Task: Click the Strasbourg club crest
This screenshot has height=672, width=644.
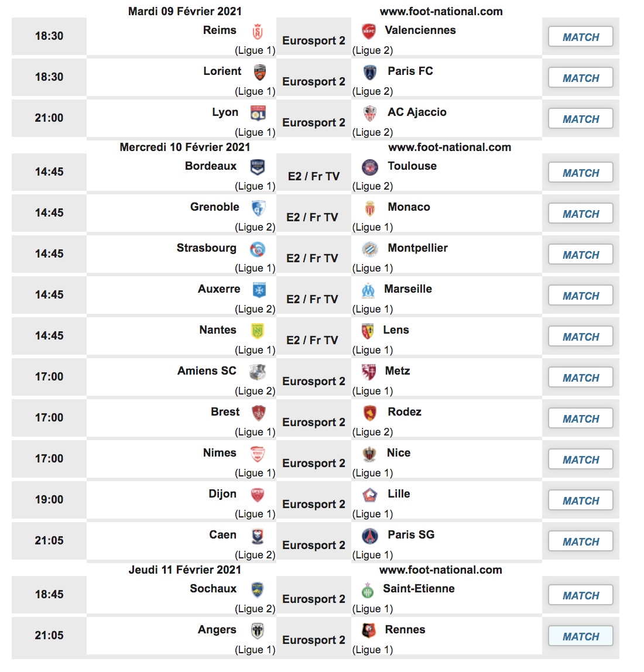Action: [x=257, y=249]
